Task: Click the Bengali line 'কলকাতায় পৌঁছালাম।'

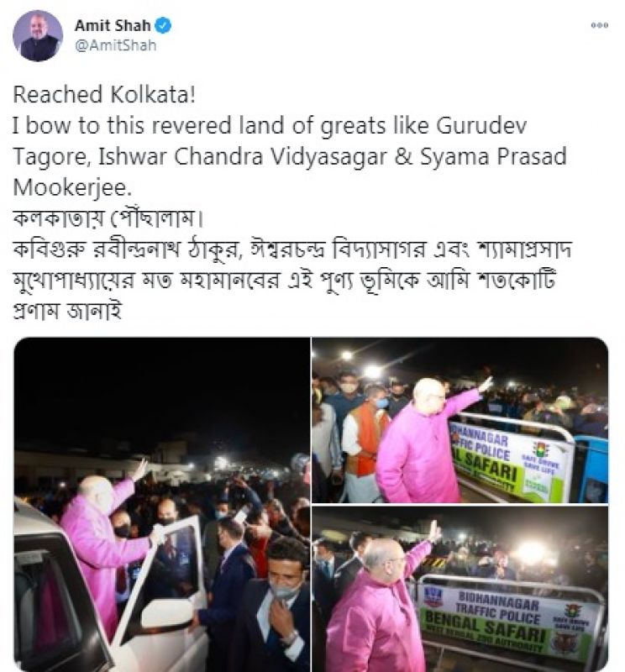Action: (108, 218)
